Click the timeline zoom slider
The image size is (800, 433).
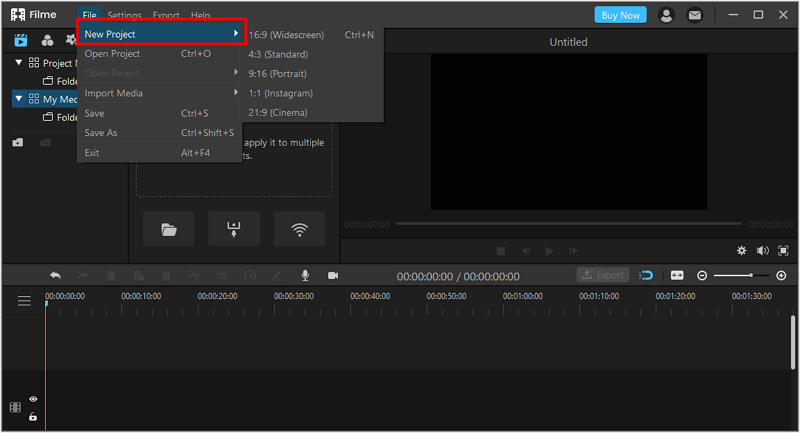click(741, 275)
